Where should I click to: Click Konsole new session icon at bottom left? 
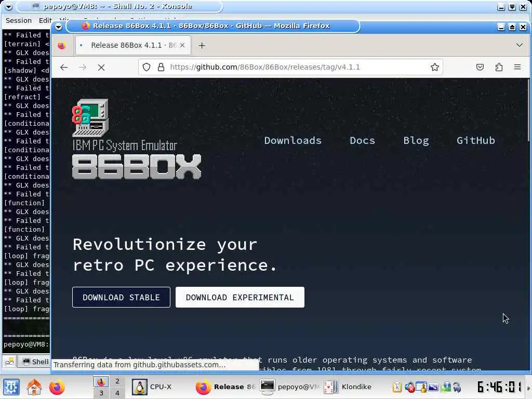click(9, 362)
